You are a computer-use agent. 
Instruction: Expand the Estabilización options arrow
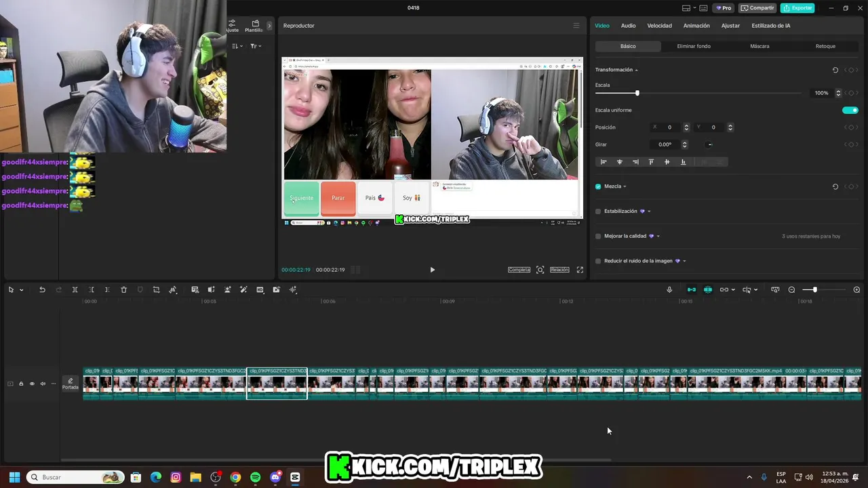[x=649, y=211]
